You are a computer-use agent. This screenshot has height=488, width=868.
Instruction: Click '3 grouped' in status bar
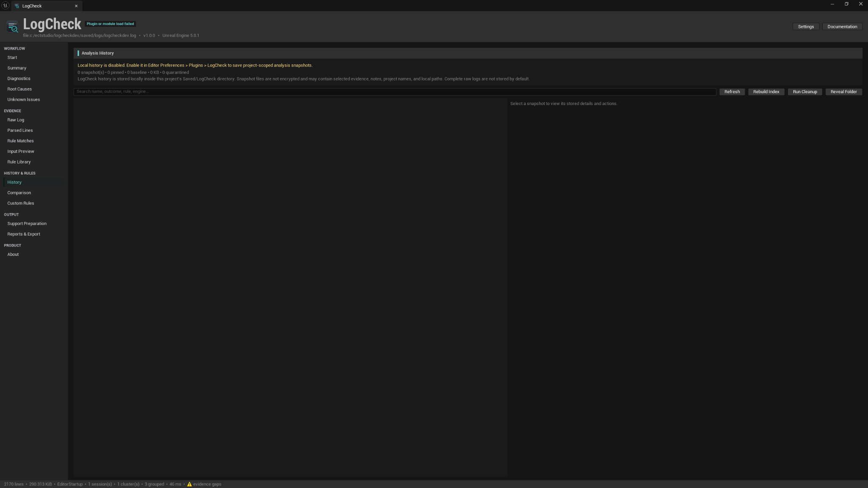tap(154, 484)
